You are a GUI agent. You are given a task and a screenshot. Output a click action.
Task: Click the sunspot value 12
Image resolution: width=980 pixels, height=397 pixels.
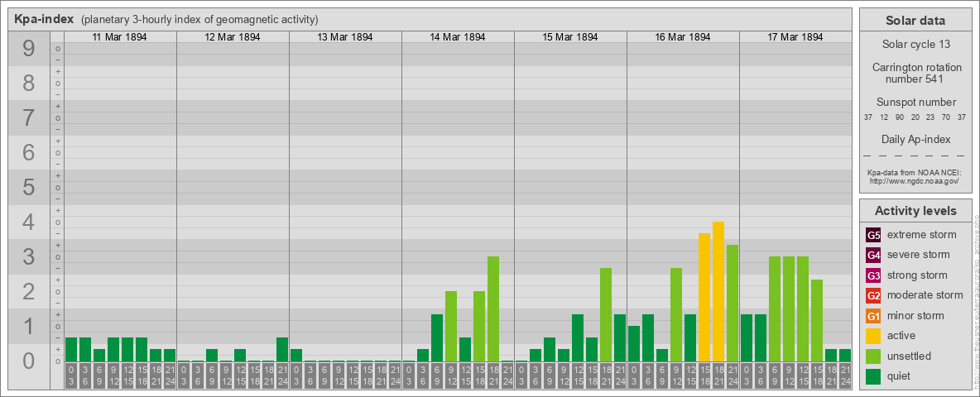point(884,117)
